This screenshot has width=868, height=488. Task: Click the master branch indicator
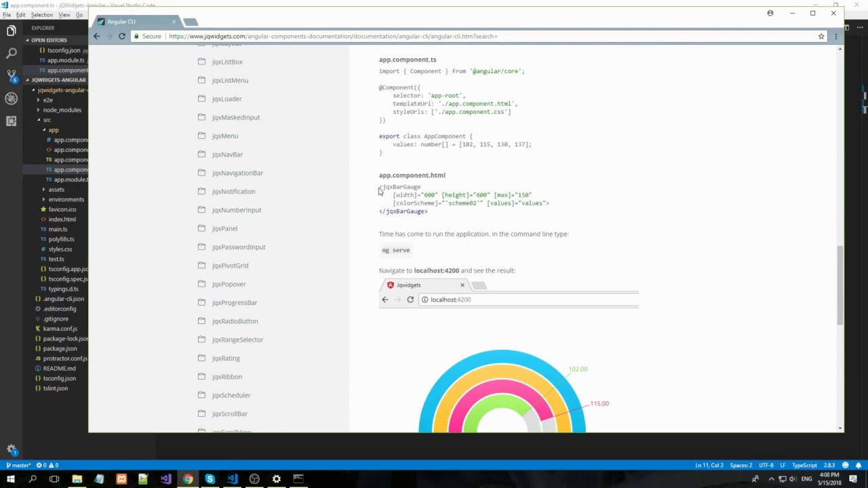point(18,465)
